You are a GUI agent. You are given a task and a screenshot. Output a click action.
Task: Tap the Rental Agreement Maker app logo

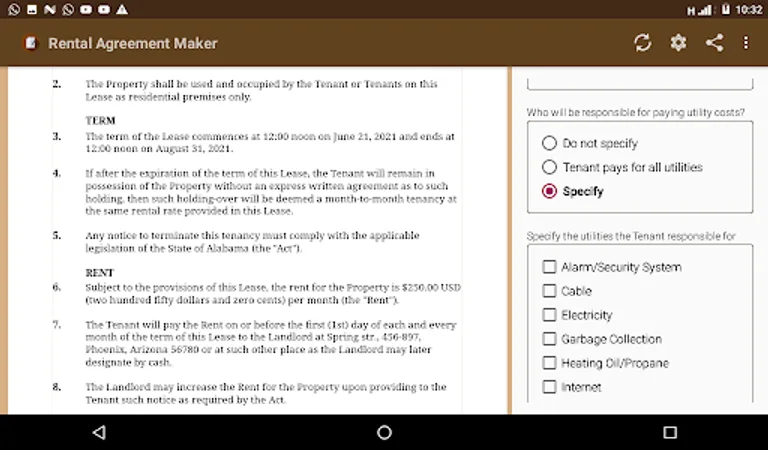click(30, 43)
